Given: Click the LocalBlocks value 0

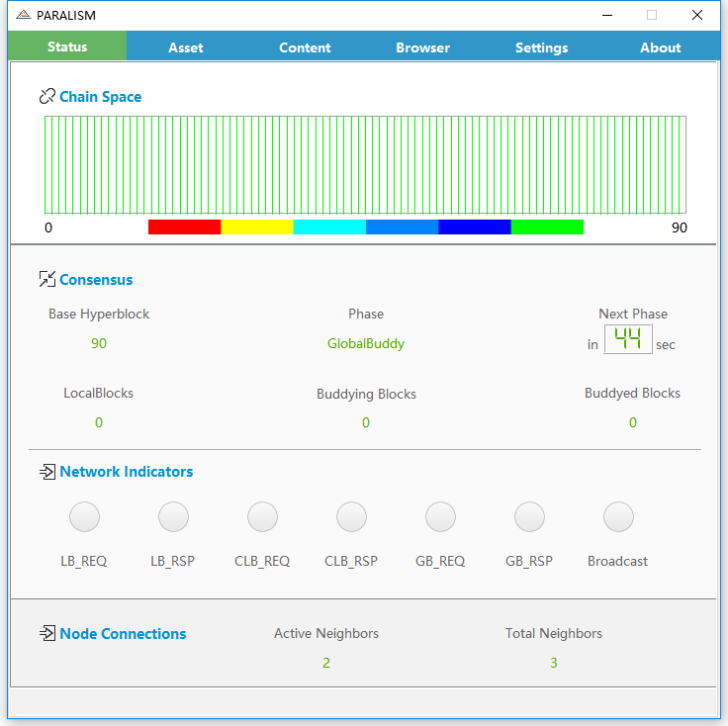Looking at the screenshot, I should point(99,422).
